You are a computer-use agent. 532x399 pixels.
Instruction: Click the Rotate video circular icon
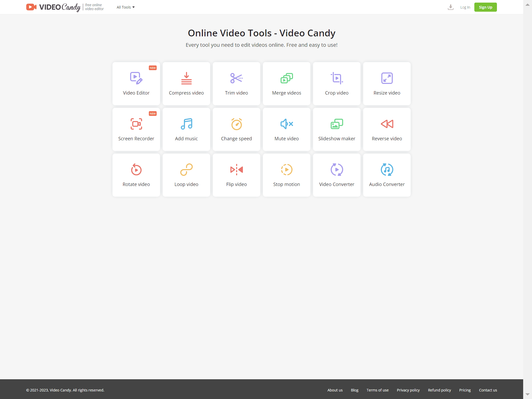136,170
